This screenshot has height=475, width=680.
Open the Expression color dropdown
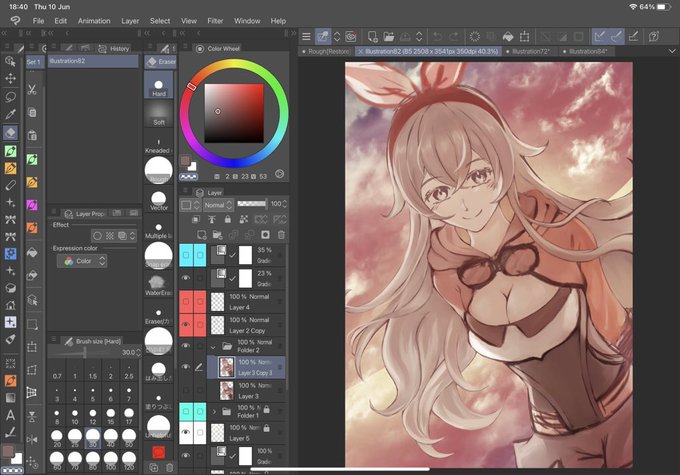82,261
